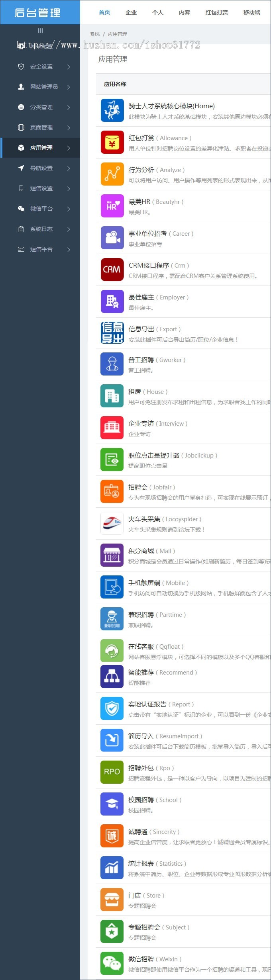This screenshot has width=271, height=980.
Task: Click the shield-check icon of 实地认证报告
Action: [x=112, y=708]
